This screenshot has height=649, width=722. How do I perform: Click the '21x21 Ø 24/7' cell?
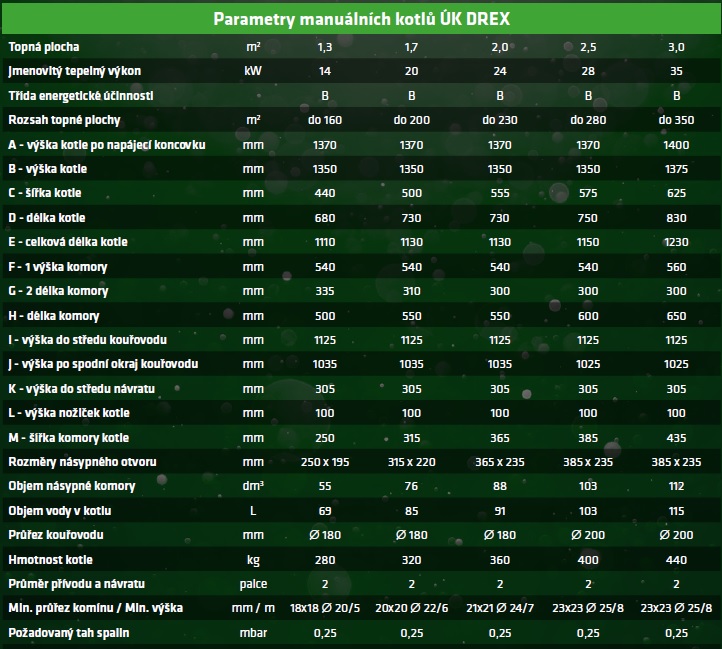pyautogui.click(x=500, y=608)
